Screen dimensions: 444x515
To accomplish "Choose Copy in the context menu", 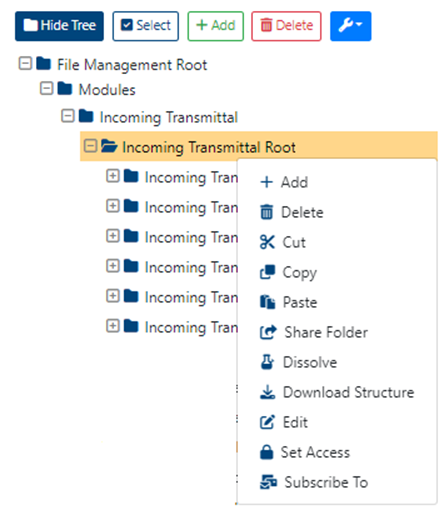I will (337, 272).
